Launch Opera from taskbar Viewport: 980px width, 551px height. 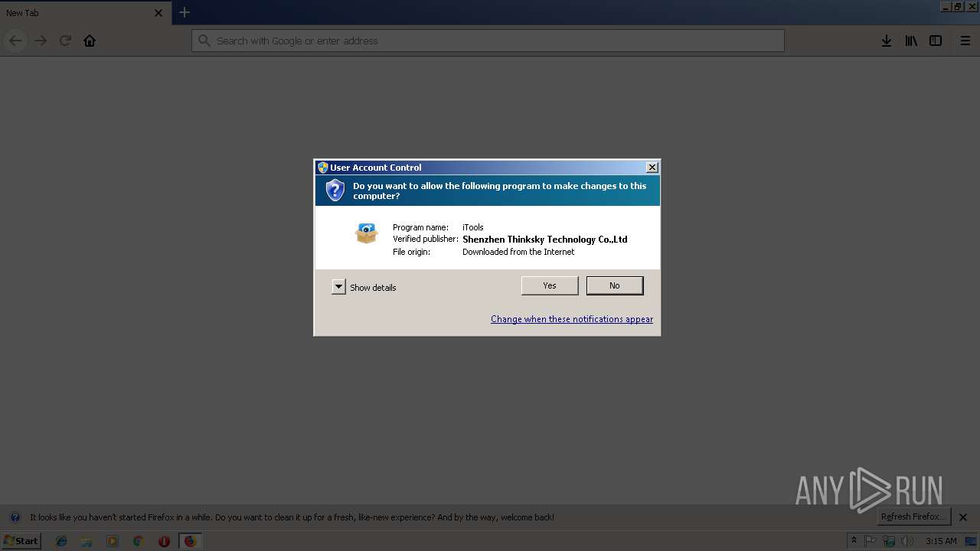(x=164, y=541)
